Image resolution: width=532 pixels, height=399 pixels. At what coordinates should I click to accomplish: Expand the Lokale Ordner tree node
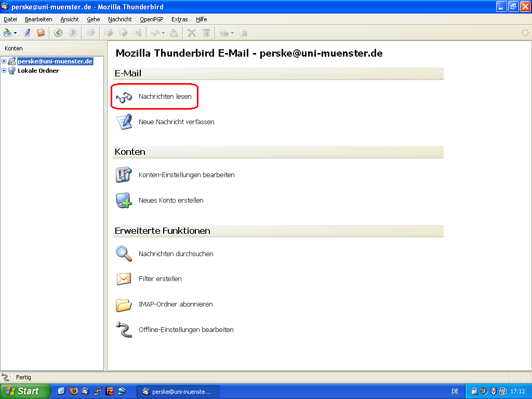pos(4,71)
